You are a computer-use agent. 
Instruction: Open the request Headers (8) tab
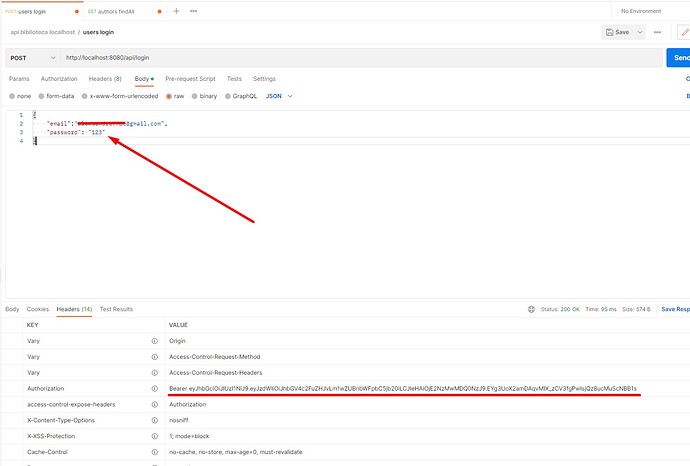[105, 79]
